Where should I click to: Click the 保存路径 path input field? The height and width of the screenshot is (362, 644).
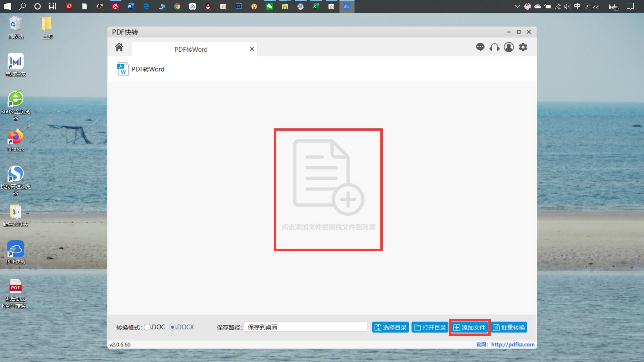point(305,327)
